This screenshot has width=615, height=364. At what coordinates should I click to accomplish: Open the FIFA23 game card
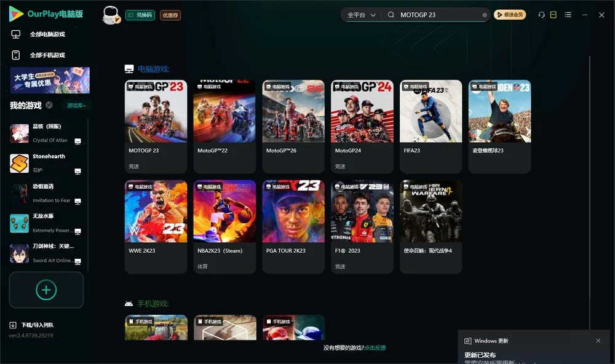pos(430,126)
